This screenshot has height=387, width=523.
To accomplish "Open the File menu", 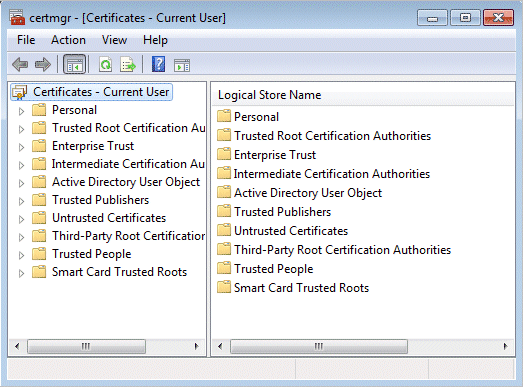I will click(x=26, y=40).
